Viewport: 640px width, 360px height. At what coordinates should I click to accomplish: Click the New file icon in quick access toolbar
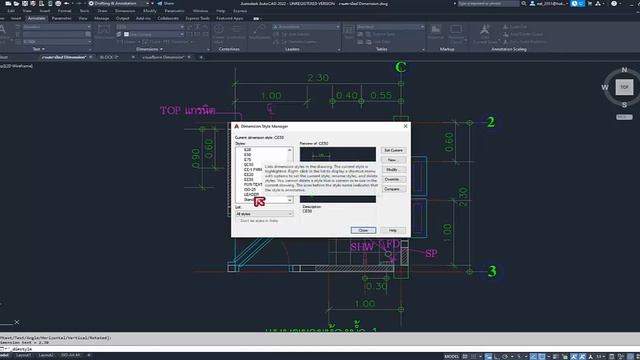pos(9,3)
